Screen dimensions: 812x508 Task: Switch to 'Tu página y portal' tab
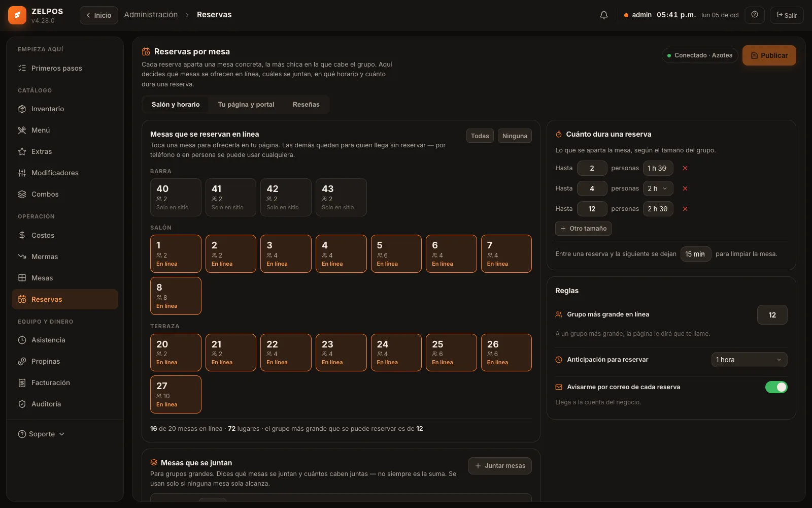tap(246, 105)
